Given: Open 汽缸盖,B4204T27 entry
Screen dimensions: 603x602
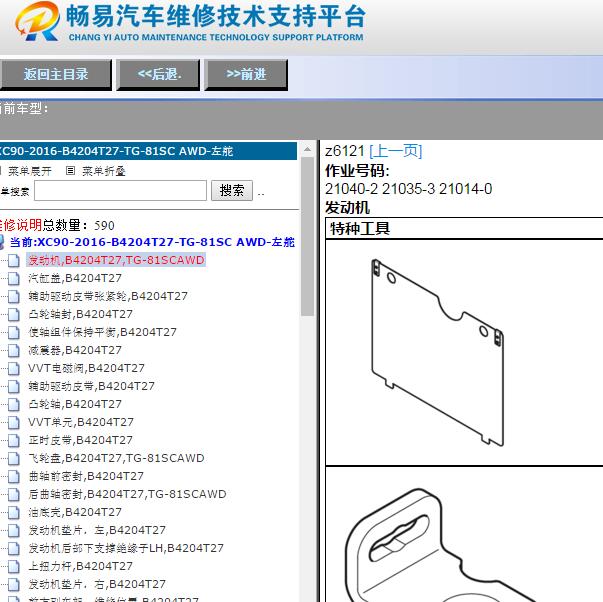Looking at the screenshot, I should pos(75,278).
